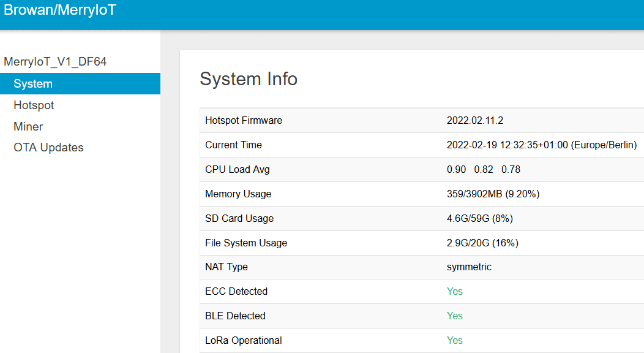Viewport: 644px width, 353px height.
Task: Go to the Hotspot section
Action: tap(34, 105)
